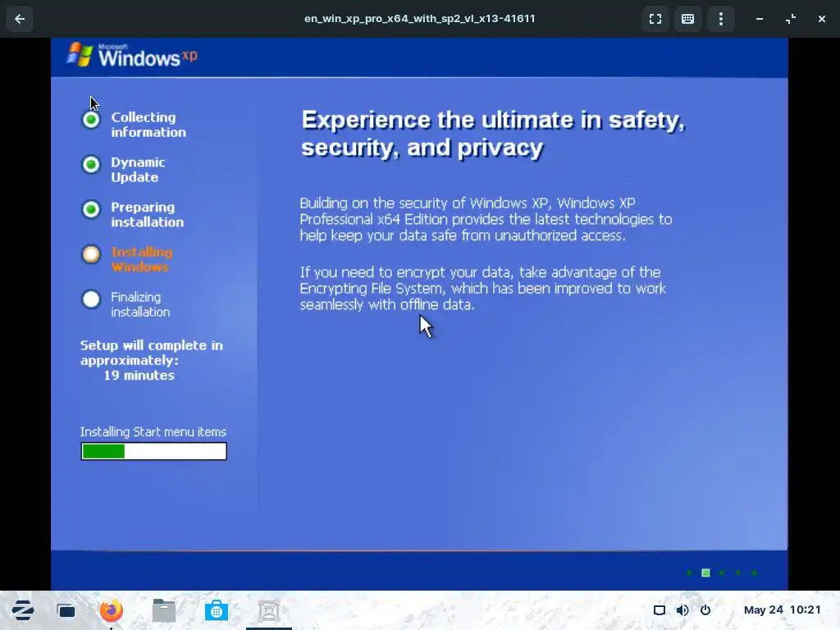Image resolution: width=840 pixels, height=630 pixels.
Task: Minimize the virtual machine window
Action: point(759,19)
